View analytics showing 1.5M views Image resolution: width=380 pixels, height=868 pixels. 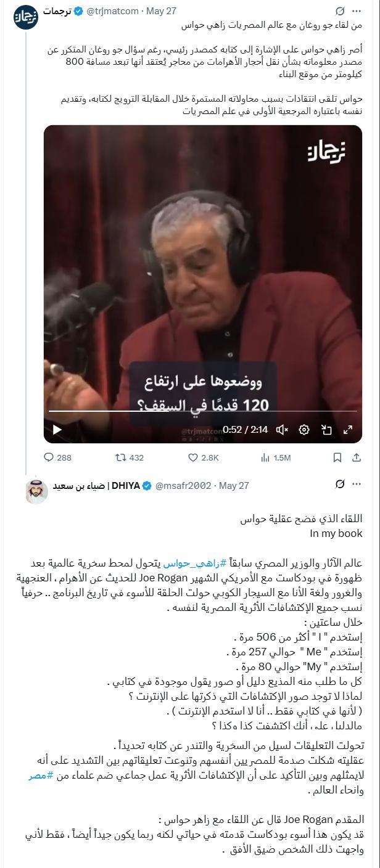(275, 457)
